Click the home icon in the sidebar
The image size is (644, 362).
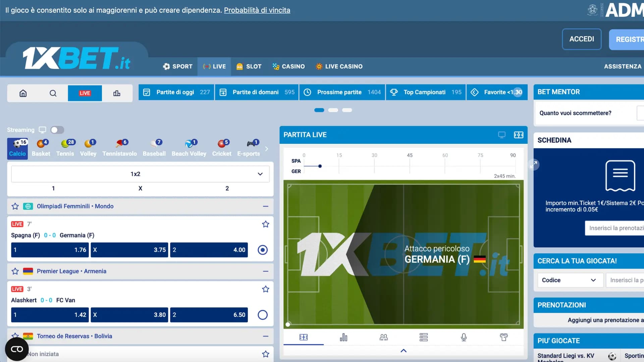pos(23,93)
